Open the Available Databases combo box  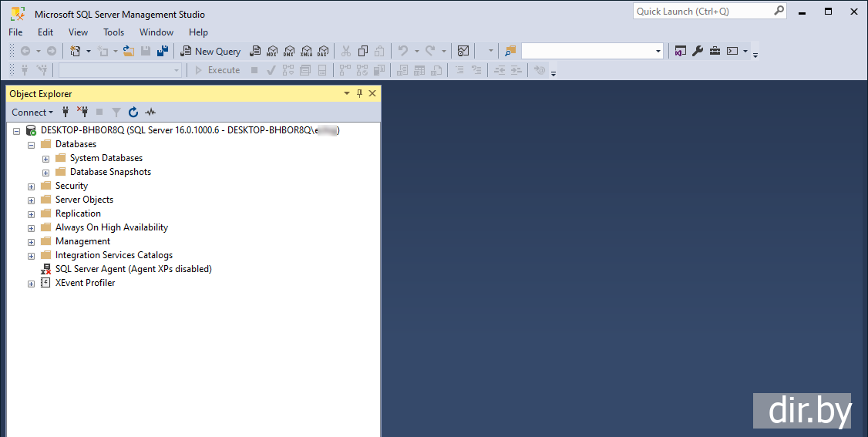click(x=120, y=70)
